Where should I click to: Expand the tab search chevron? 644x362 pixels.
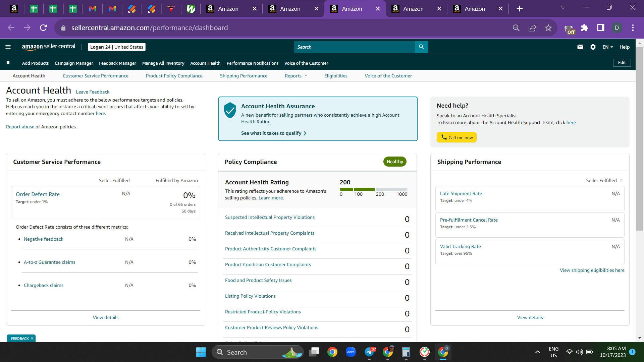(563, 7)
